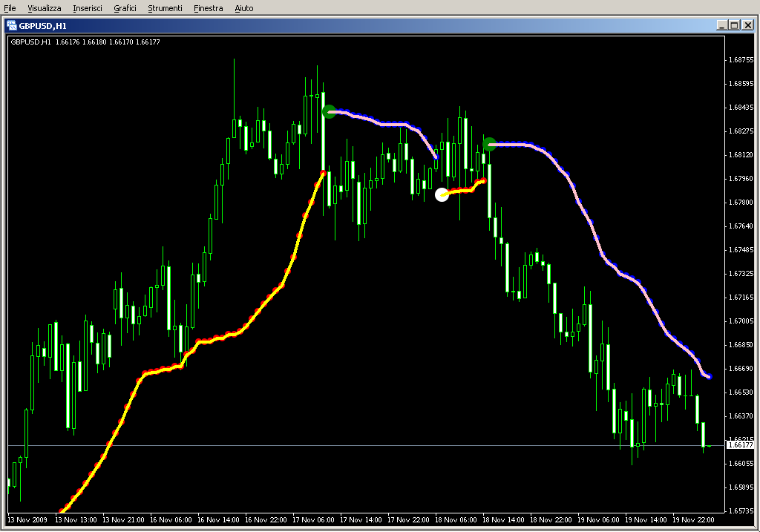Click the 16 Nov 14:00 time label
Screen dimensions: 760x532
[x=218, y=520]
